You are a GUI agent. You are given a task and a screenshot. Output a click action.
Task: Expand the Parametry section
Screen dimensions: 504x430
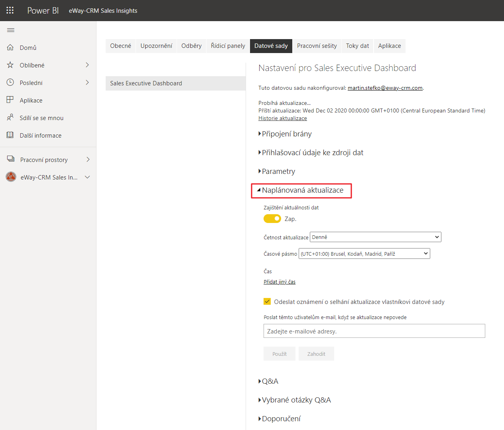coord(277,172)
